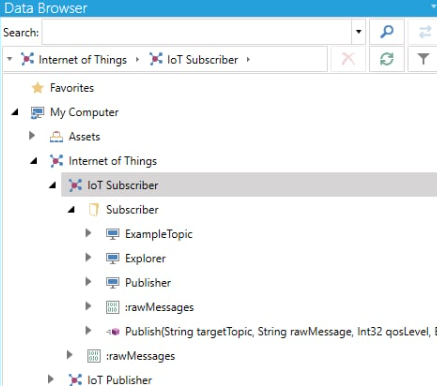Select the Explorer item

(x=145, y=259)
